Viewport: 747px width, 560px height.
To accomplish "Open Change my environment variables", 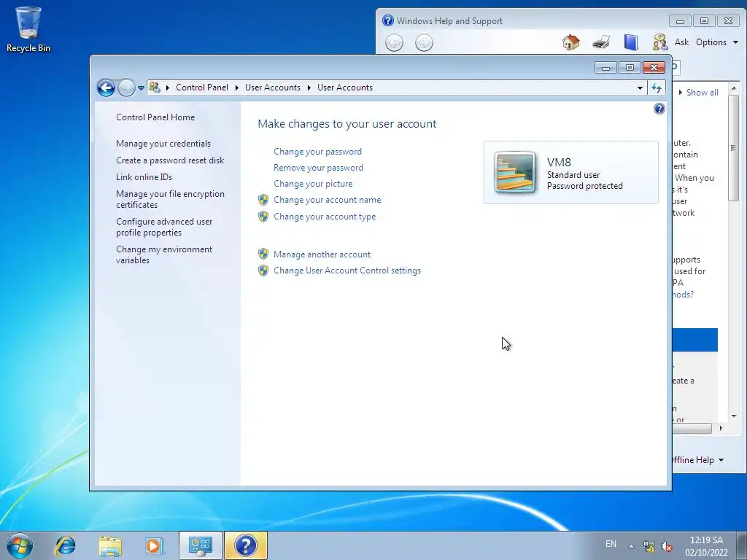I will 164,254.
